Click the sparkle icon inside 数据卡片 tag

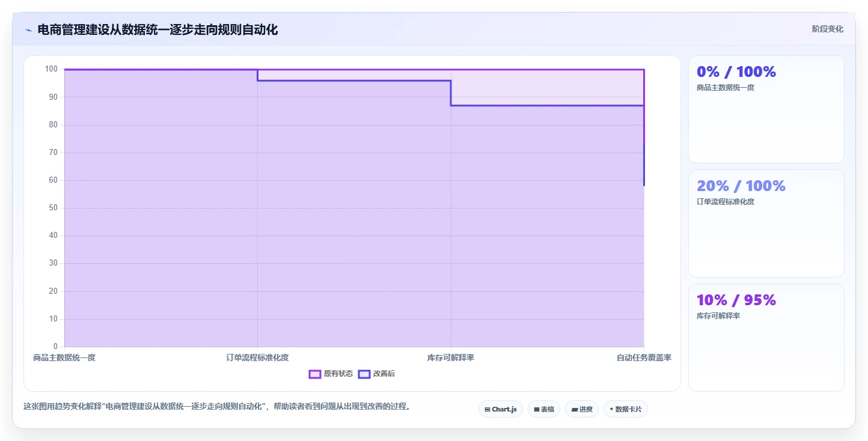(612, 409)
